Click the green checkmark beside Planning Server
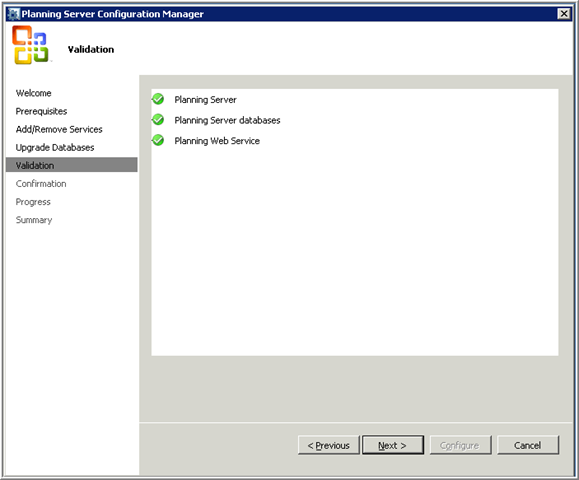This screenshot has height=480, width=579. (x=158, y=99)
